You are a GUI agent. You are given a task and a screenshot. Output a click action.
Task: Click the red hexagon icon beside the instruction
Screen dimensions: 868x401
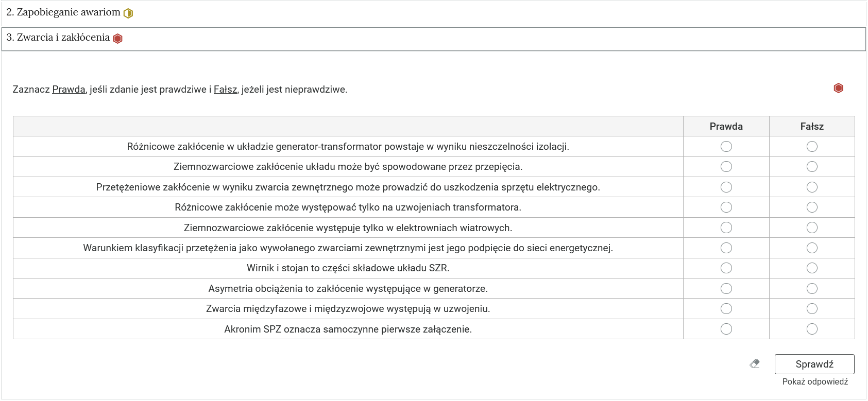838,89
